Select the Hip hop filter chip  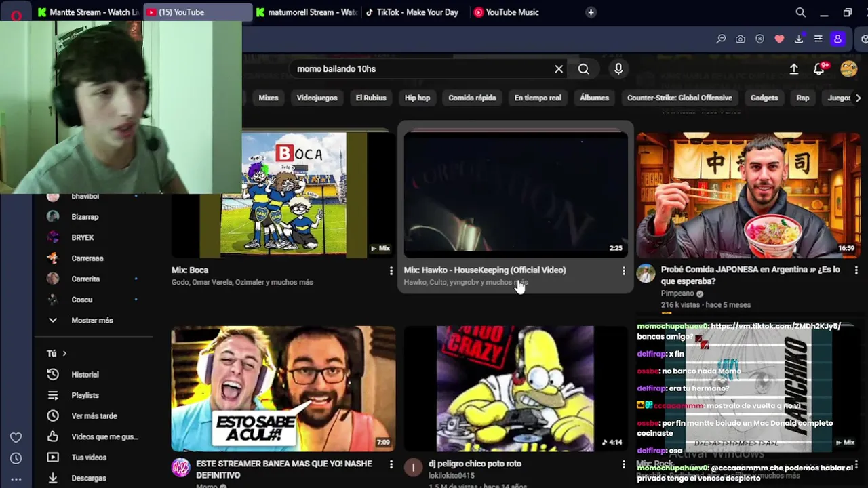coord(417,98)
